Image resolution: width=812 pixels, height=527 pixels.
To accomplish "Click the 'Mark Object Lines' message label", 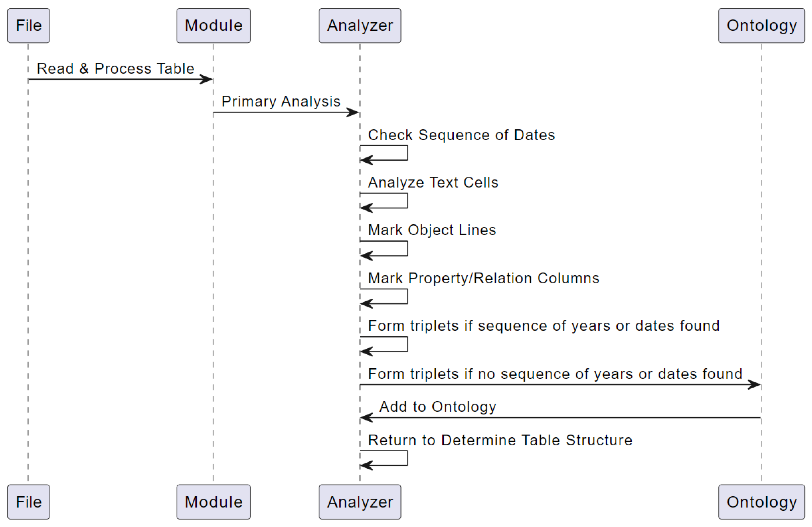I will pos(432,230).
